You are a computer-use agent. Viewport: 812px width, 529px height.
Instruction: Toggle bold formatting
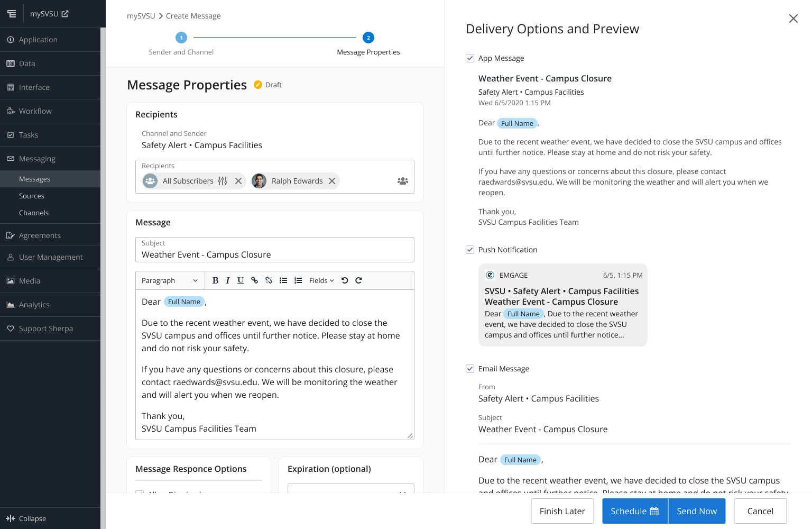(215, 280)
